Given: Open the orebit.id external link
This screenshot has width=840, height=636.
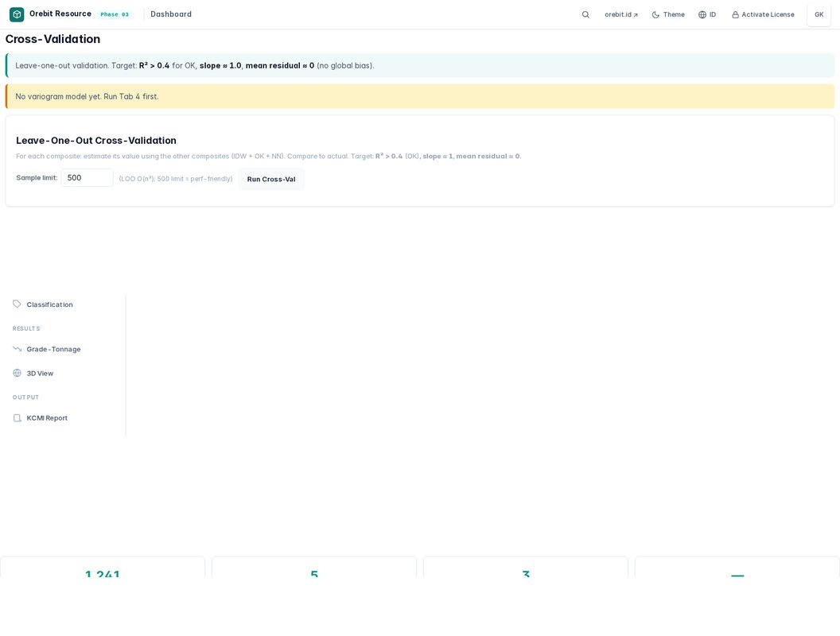Looking at the screenshot, I should (621, 14).
